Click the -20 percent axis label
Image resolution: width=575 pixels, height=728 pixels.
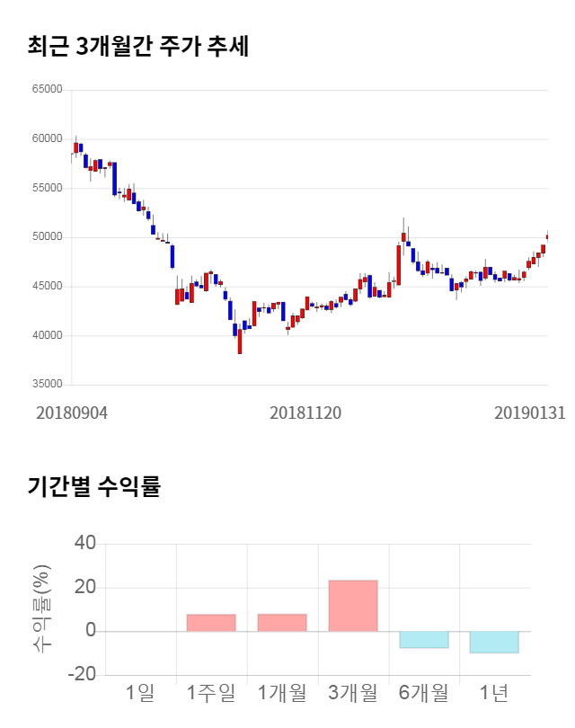81,675
